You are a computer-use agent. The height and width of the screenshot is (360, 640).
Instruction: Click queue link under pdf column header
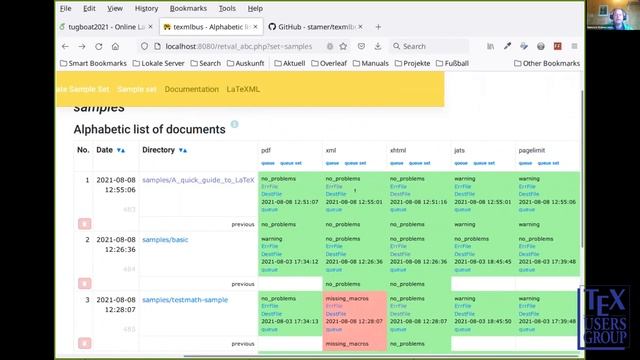coord(268,163)
